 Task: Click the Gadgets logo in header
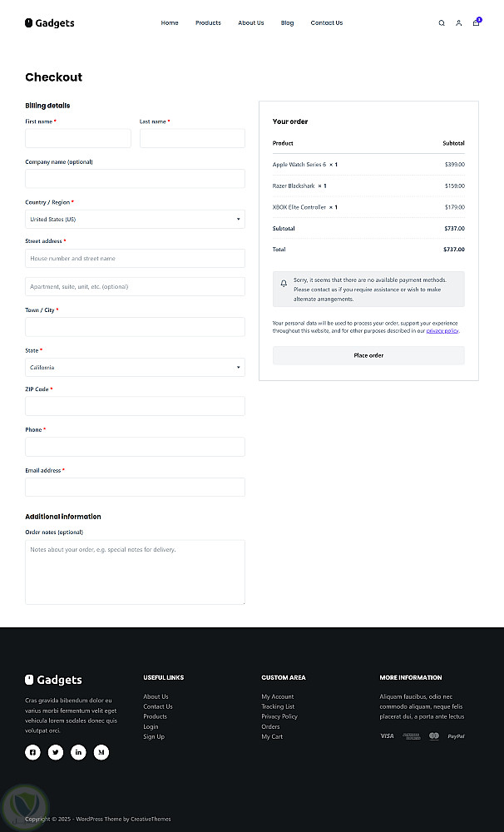pos(50,23)
